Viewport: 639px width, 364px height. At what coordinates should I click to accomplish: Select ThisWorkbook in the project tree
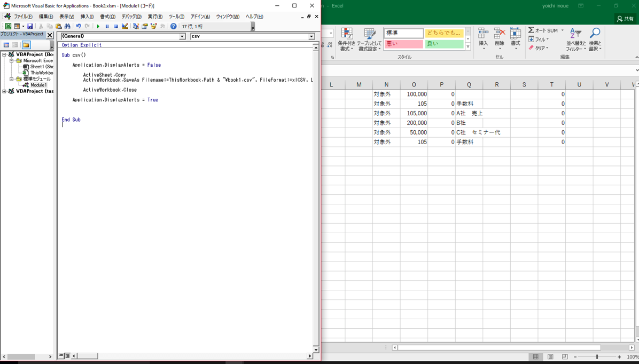tap(38, 73)
